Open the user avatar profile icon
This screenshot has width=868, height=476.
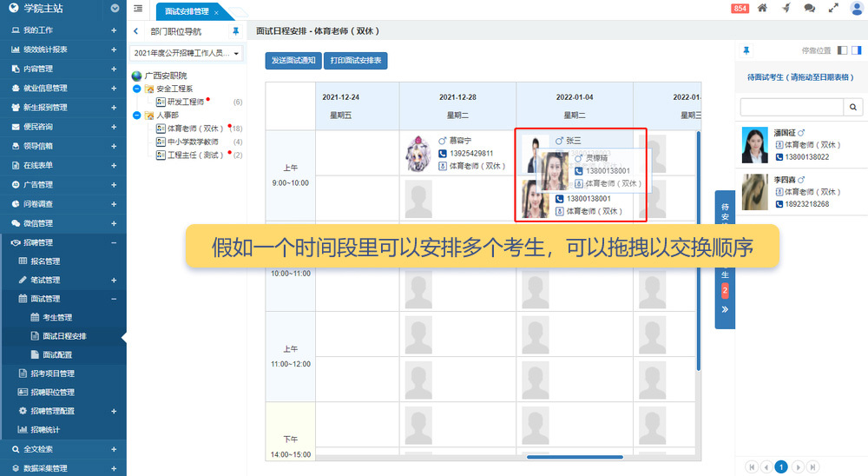pos(856,9)
